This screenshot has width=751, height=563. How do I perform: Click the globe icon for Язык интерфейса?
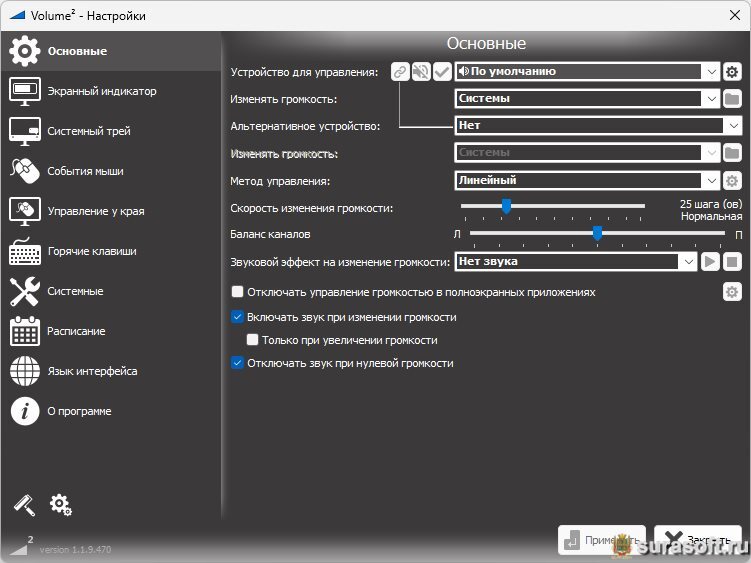(24, 371)
